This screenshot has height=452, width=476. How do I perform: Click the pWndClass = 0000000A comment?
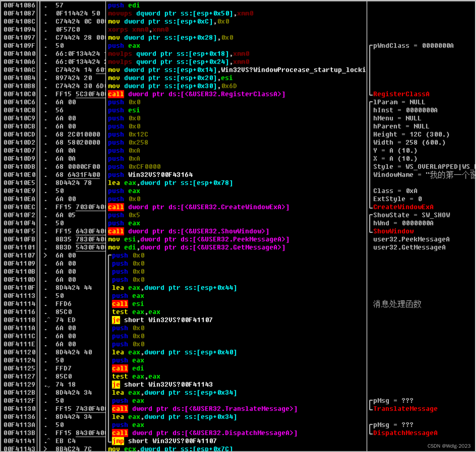[413, 46]
